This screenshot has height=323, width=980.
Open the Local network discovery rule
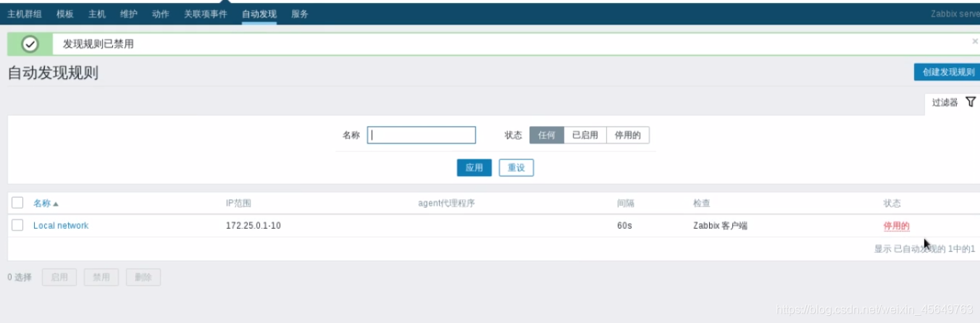[x=61, y=225]
